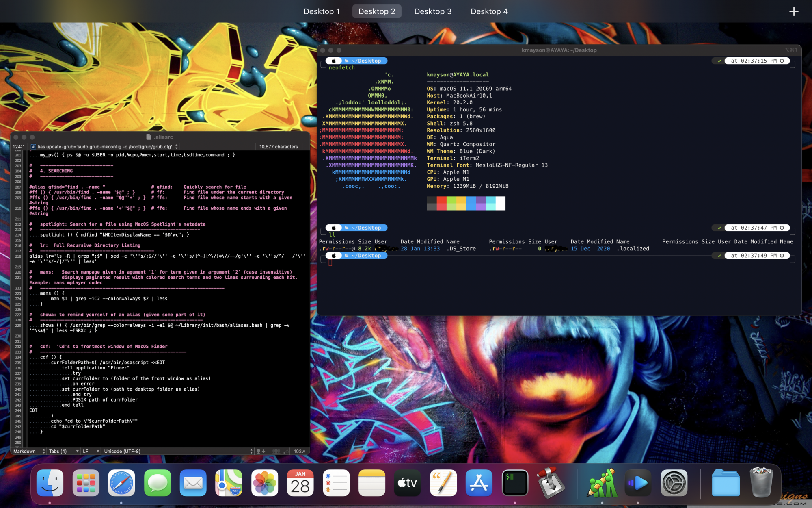Click the 'spotlight () { mdfind' line in editor
Screen dimensions: 812x508
pyautogui.click(x=114, y=234)
